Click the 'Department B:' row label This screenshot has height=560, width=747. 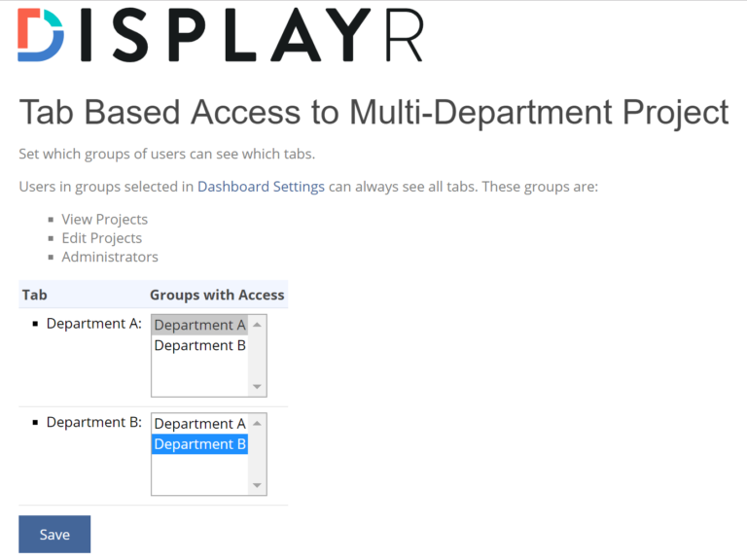(93, 422)
